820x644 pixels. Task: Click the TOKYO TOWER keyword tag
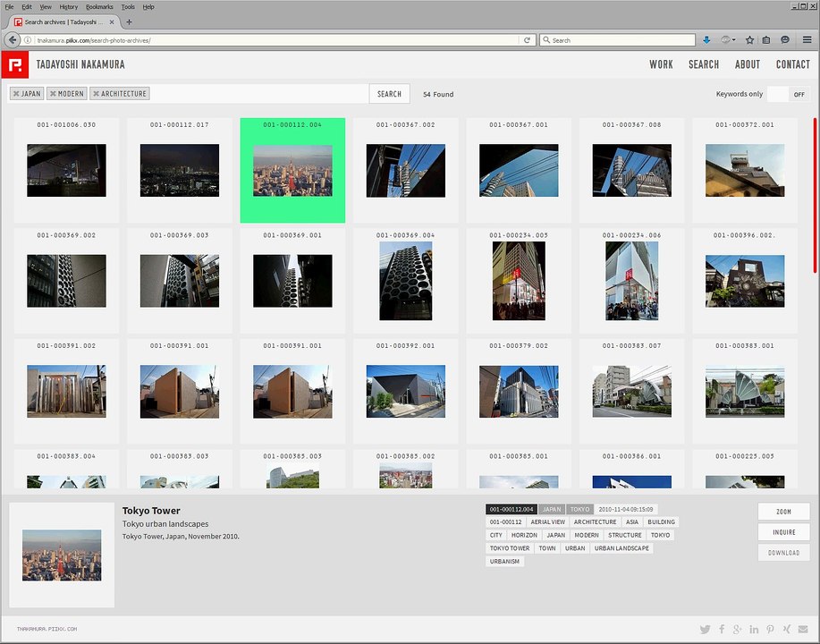(x=510, y=548)
